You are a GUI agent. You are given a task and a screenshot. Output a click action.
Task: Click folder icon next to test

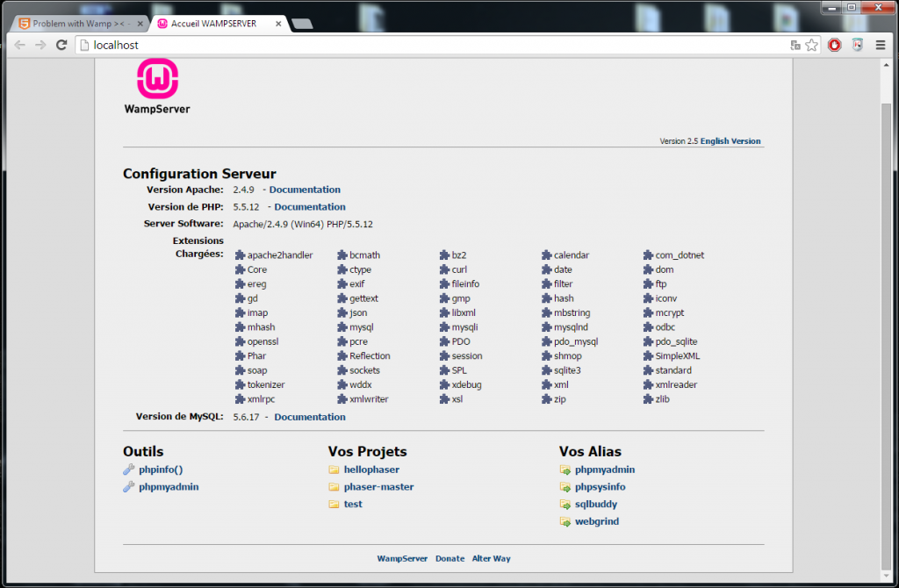334,504
